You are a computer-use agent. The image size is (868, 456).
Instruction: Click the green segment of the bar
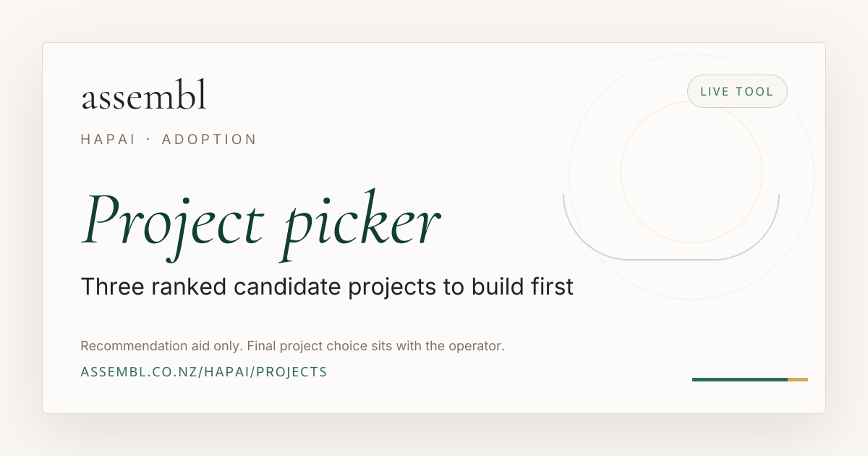pos(740,379)
